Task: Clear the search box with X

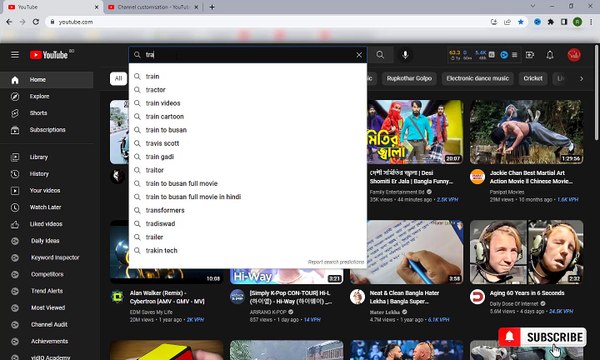Action: pyautogui.click(x=359, y=55)
